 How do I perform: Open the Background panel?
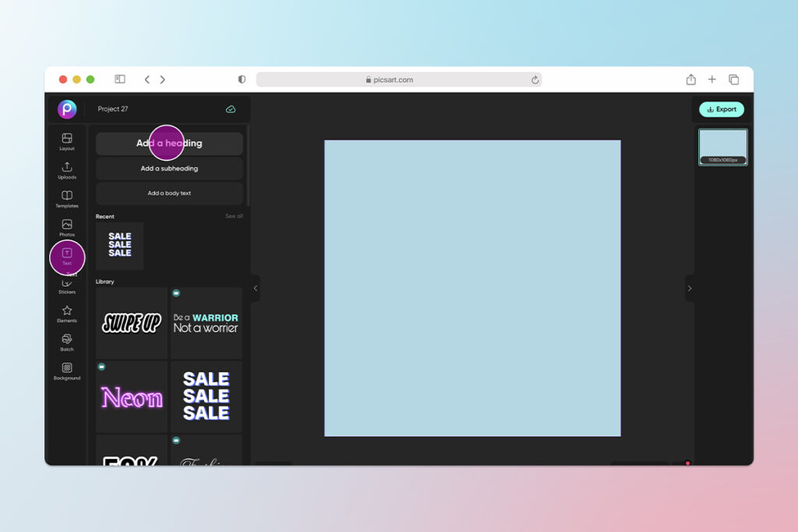(66, 372)
